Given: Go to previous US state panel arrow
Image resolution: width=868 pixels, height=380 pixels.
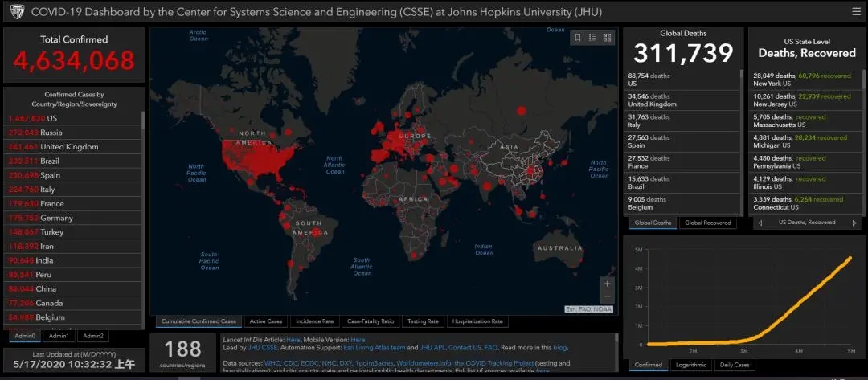Looking at the screenshot, I should (760, 223).
